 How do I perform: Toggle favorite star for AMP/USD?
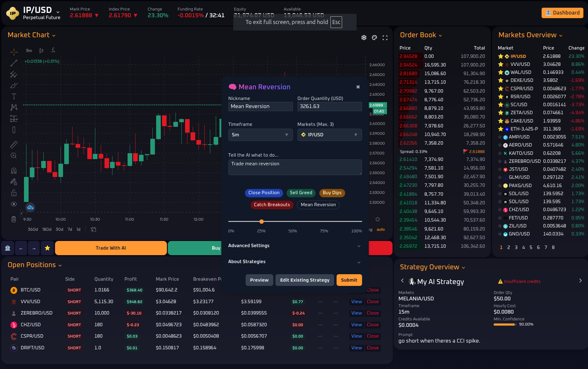click(x=500, y=137)
